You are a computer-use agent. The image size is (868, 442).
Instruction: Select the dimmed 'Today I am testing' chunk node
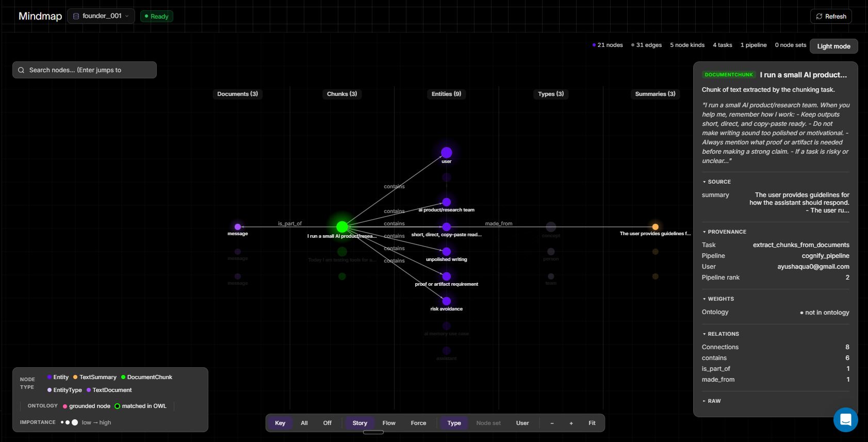[342, 252]
